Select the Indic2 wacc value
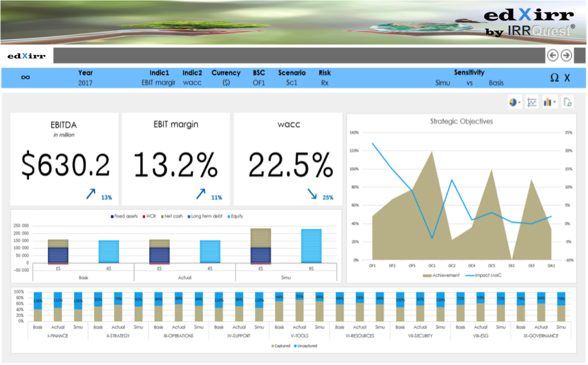The height and width of the screenshot is (365, 588). point(192,83)
